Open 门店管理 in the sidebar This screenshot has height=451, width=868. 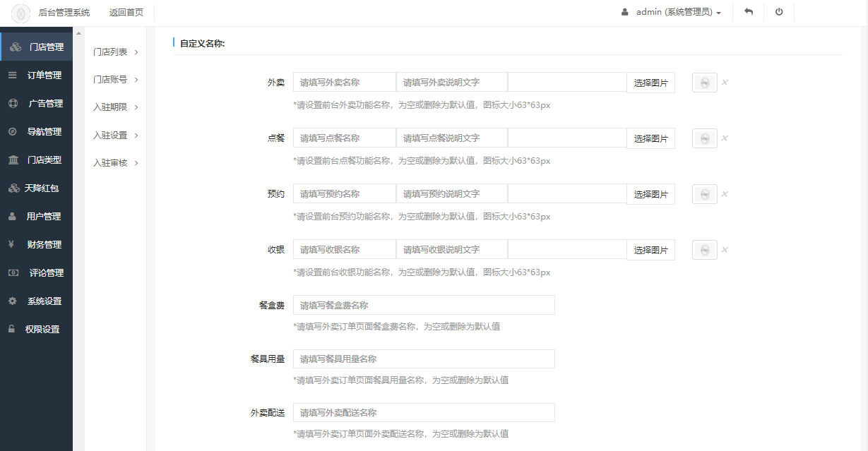point(37,47)
